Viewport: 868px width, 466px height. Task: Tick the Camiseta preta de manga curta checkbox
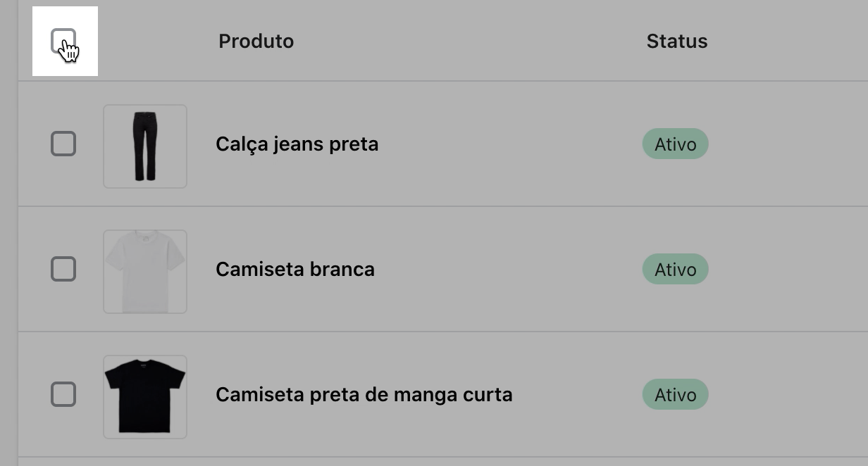click(63, 394)
